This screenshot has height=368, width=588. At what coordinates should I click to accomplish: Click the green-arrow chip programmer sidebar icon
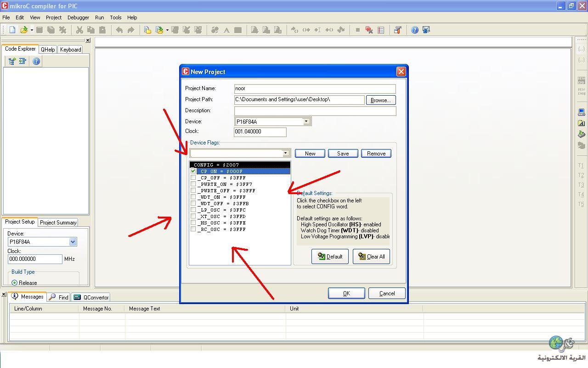[581, 134]
